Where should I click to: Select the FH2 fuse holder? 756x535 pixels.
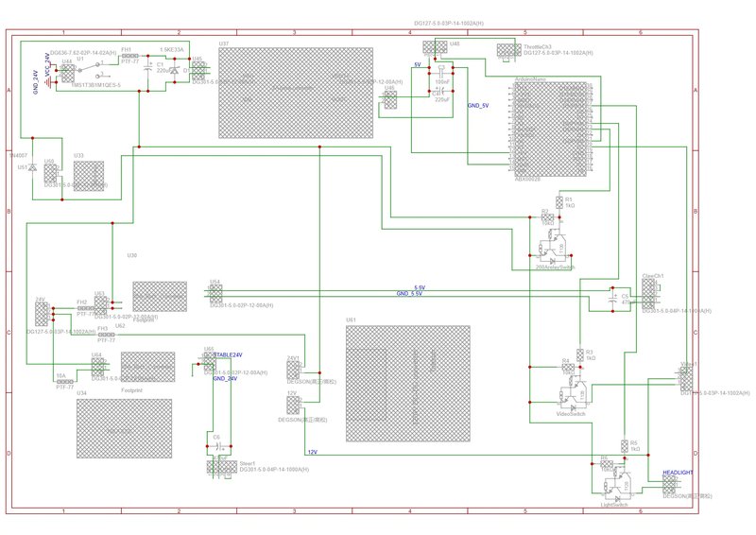coord(86,308)
